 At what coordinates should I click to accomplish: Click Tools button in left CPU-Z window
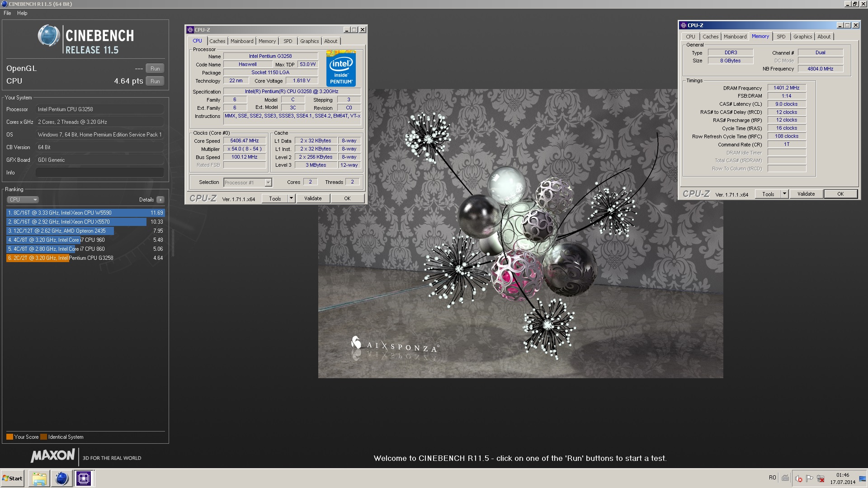275,198
